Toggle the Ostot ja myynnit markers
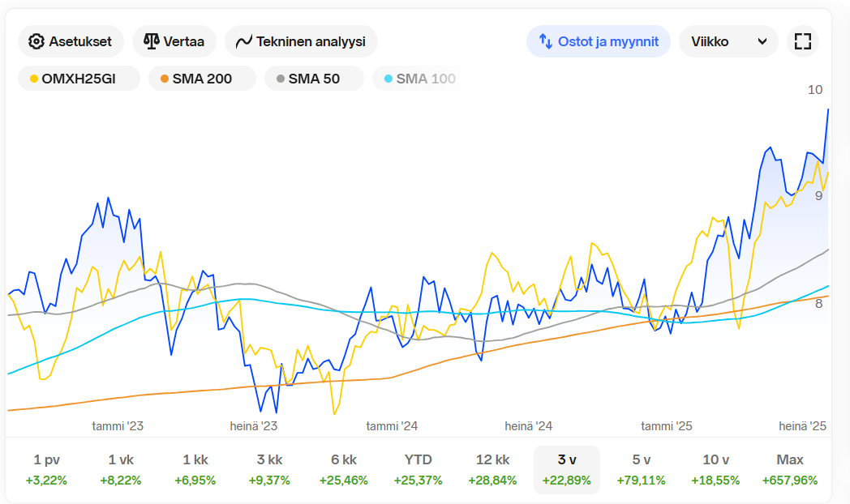 (x=599, y=41)
